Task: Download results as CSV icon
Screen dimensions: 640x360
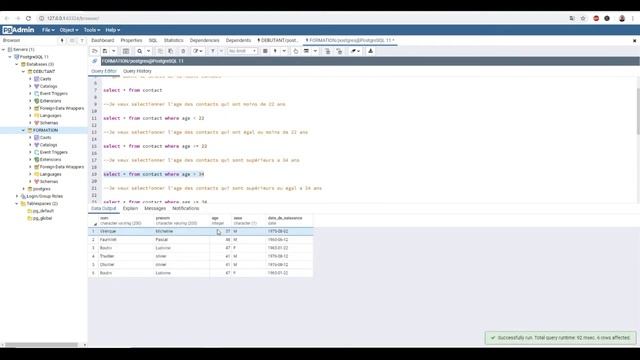Action: click(x=370, y=51)
